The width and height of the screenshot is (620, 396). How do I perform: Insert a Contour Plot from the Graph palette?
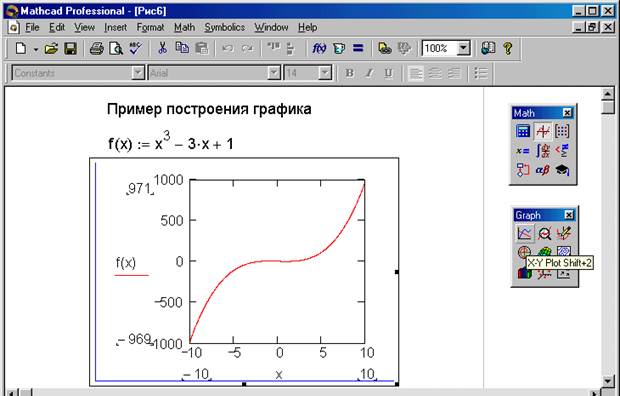click(564, 251)
